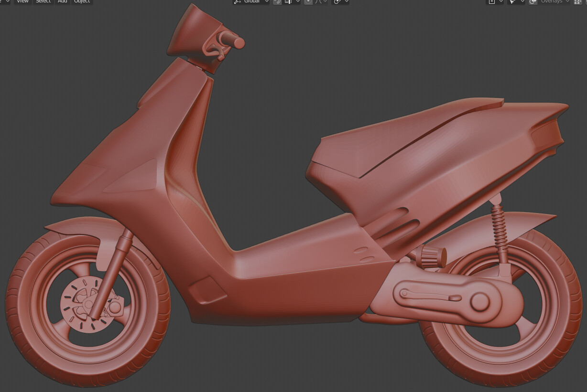Expand the snapping options dropdown
Viewport: 587px width, 392px height.
tap(297, 2)
